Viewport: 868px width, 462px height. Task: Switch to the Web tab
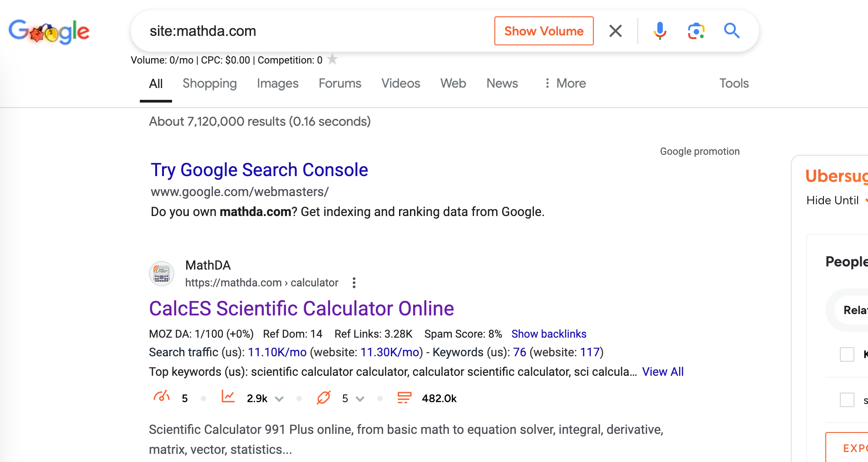453,84
